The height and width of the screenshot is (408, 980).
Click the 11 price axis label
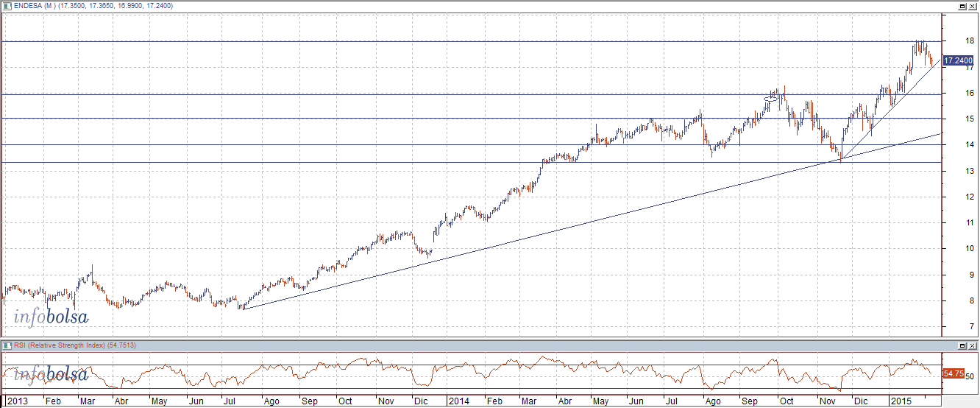coord(970,222)
